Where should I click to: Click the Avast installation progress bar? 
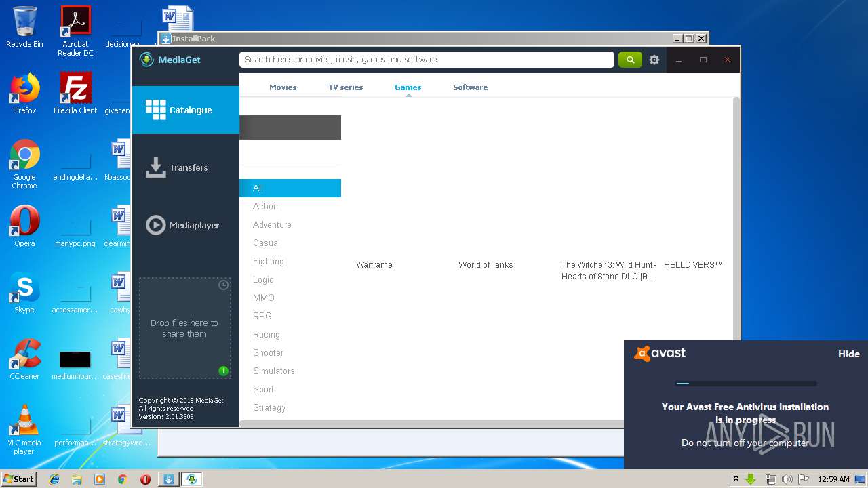point(746,384)
